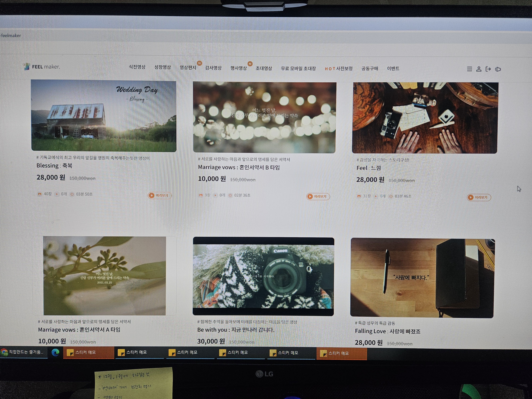This screenshot has height=399, width=532.
Task: Click the FEEL maker logo
Action: [x=42, y=67]
